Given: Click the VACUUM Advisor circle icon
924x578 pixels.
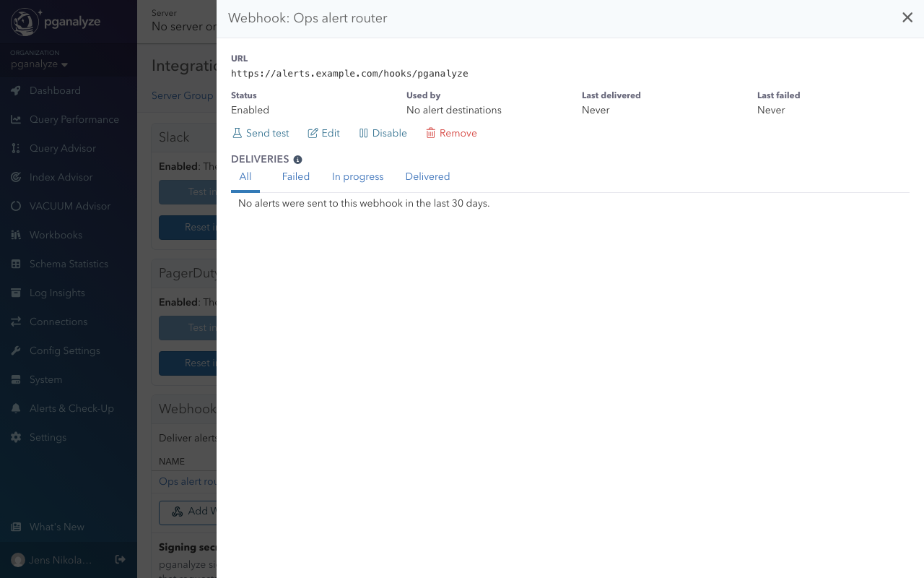Looking at the screenshot, I should pos(16,206).
